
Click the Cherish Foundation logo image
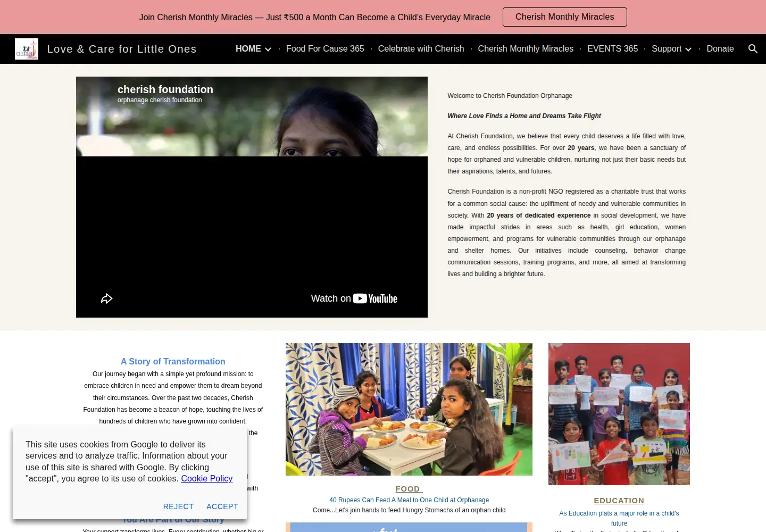point(27,49)
